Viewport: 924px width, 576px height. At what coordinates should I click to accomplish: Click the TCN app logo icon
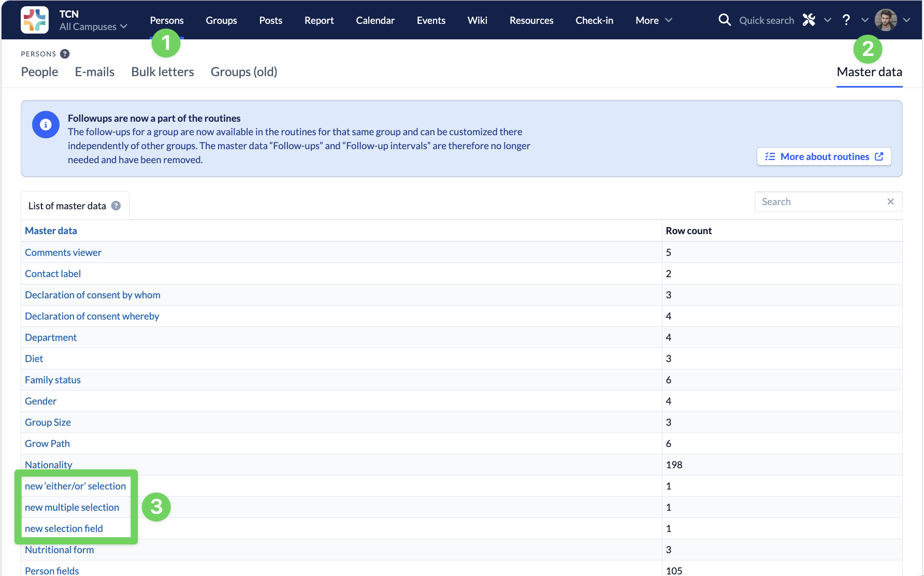click(x=35, y=20)
